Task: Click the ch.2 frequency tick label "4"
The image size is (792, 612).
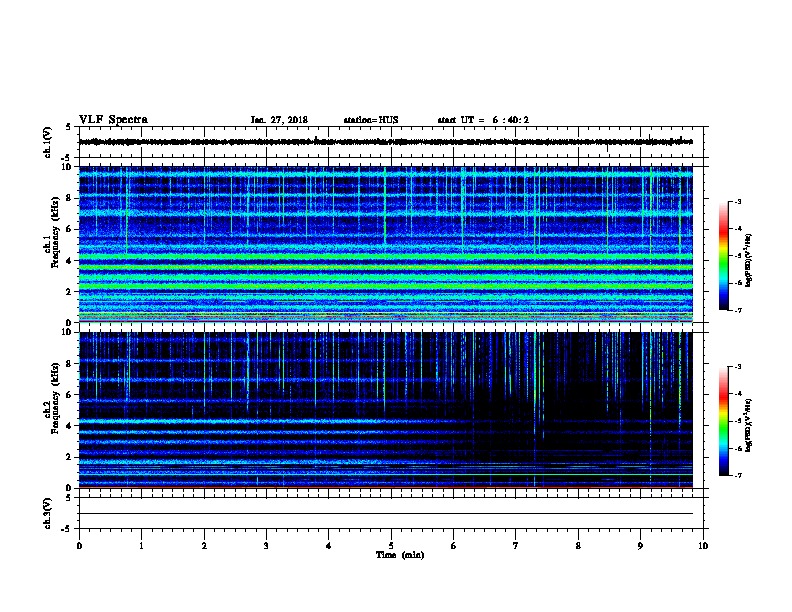Action: (x=69, y=426)
